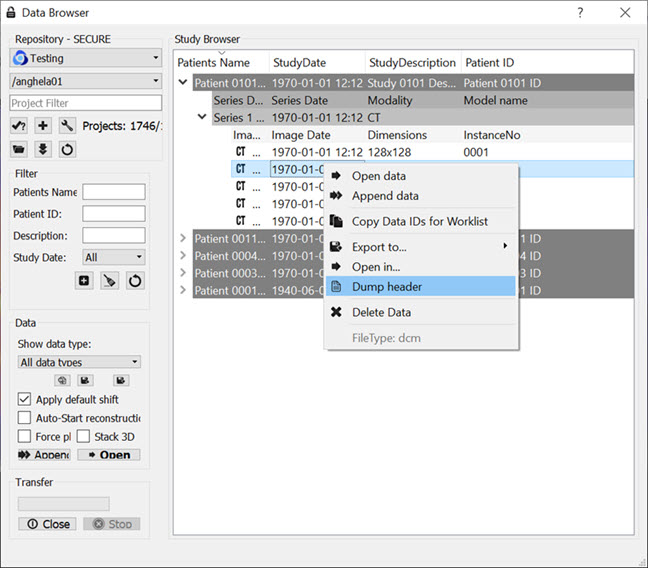Click the Project Filter input field
Viewport: 648px width, 568px height.
(x=86, y=103)
